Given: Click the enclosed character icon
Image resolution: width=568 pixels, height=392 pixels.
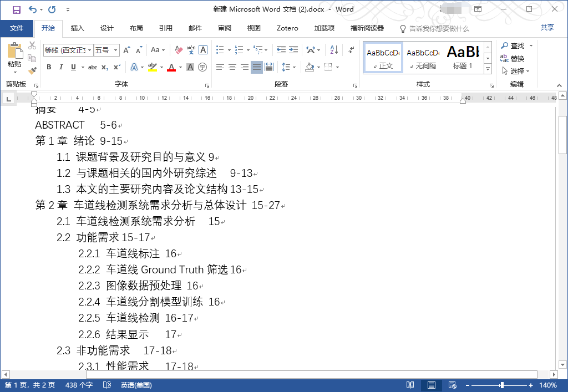Looking at the screenshot, I should tap(202, 67).
